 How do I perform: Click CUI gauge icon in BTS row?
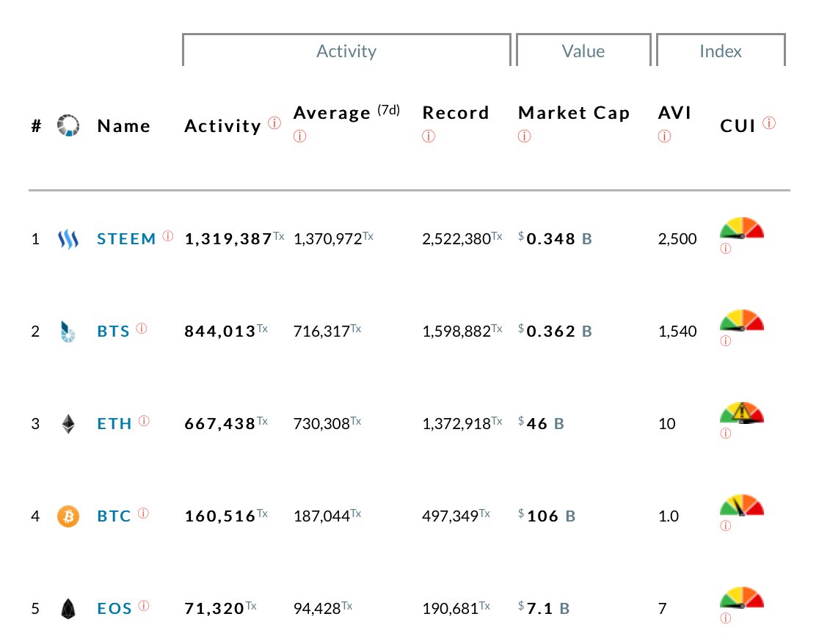point(742,321)
